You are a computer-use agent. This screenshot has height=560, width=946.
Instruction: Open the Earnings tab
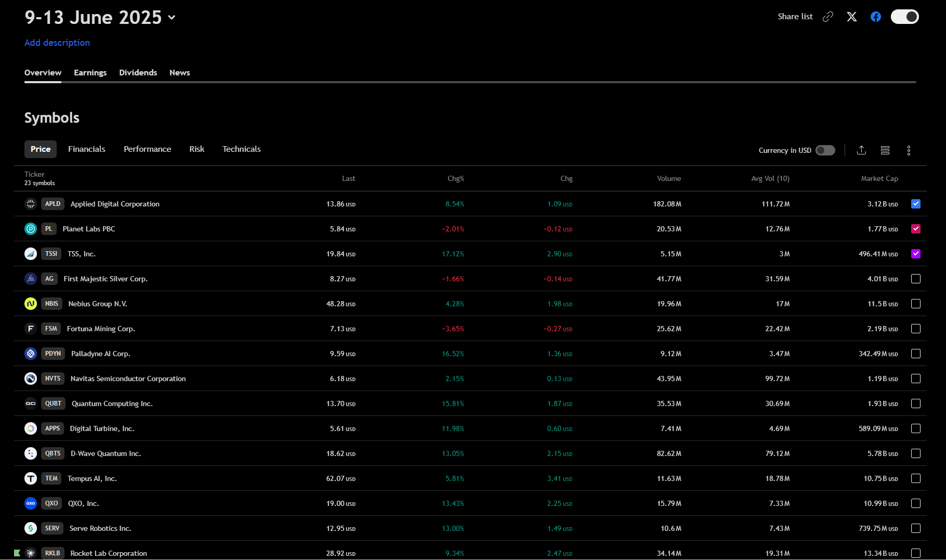pos(90,73)
